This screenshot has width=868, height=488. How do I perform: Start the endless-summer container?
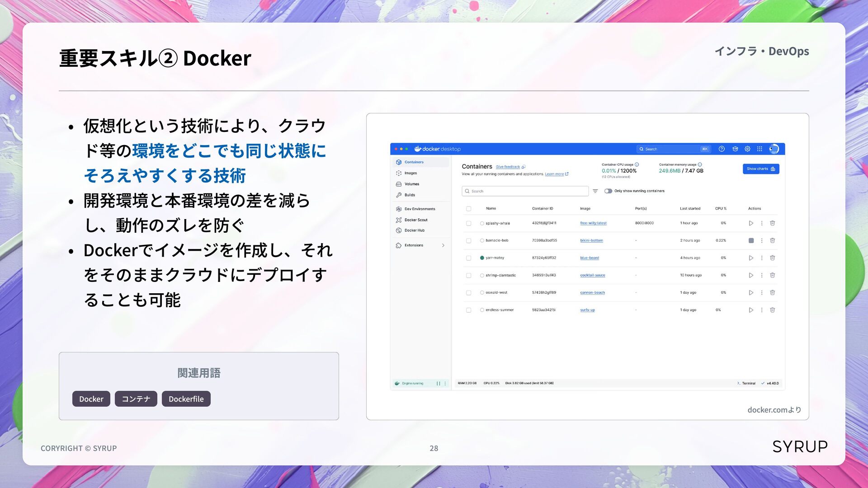pyautogui.click(x=751, y=310)
